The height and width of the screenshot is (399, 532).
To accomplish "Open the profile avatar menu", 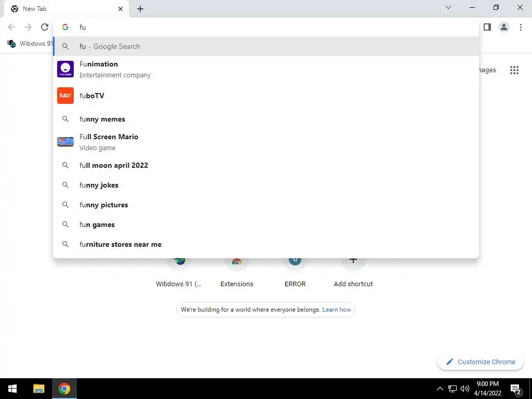I will coord(504,27).
